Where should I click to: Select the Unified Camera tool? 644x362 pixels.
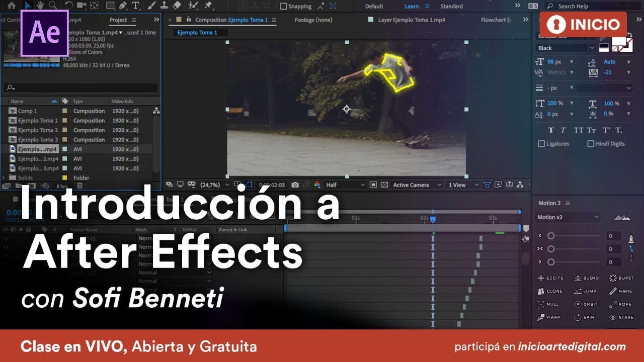click(x=82, y=6)
